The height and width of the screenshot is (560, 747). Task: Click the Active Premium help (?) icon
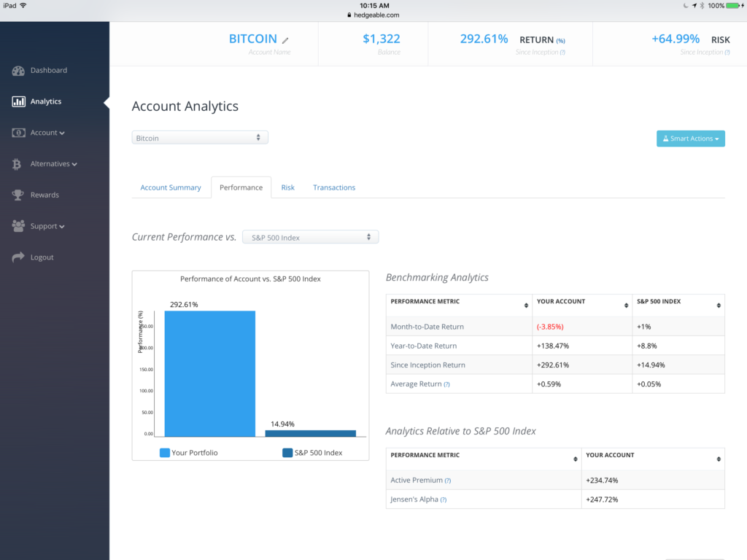point(448,481)
